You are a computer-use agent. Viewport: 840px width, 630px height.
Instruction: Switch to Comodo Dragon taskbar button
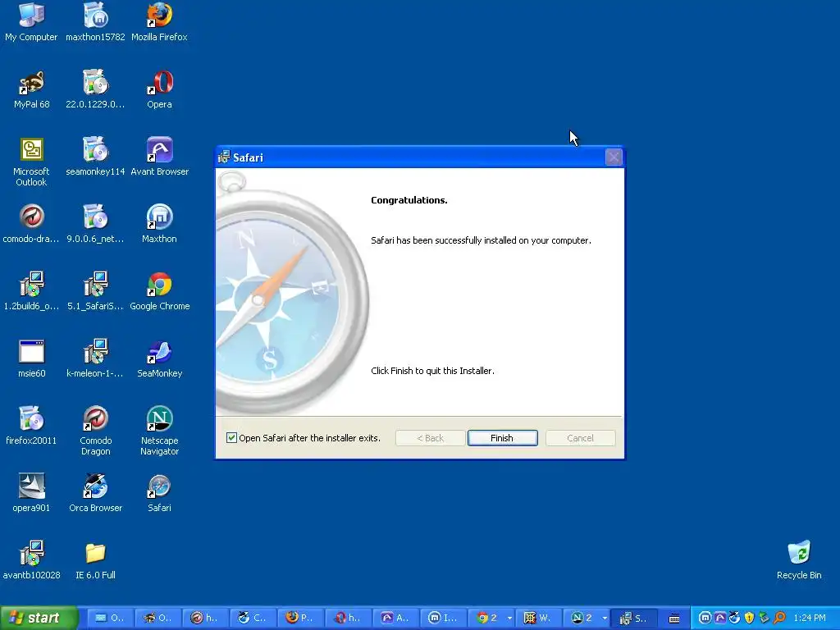pos(206,618)
